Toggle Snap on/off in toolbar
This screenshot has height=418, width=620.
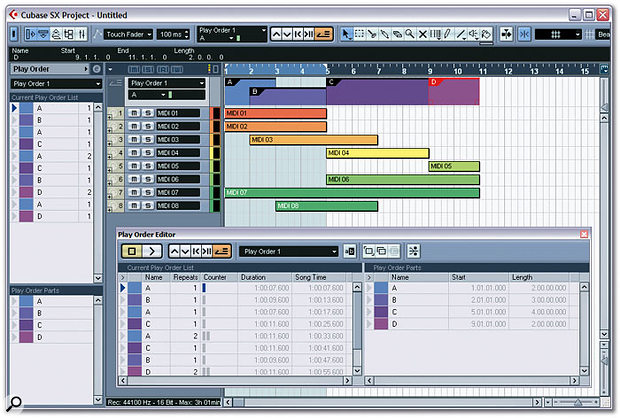click(x=524, y=34)
